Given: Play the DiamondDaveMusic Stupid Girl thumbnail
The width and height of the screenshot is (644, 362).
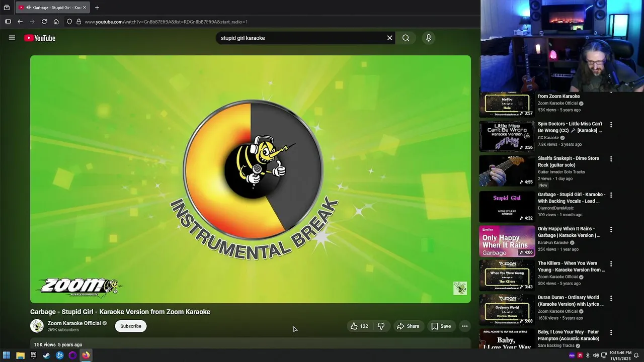Looking at the screenshot, I should point(507,207).
